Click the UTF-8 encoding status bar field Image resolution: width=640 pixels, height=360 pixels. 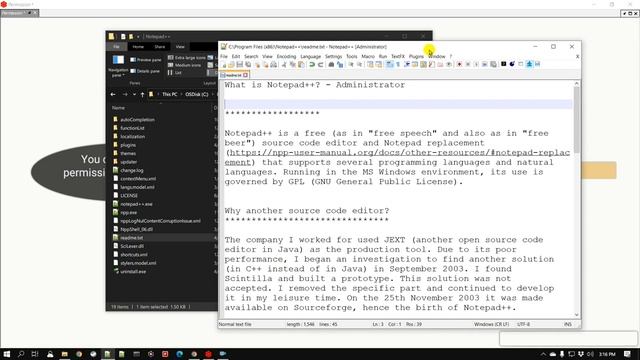523,324
